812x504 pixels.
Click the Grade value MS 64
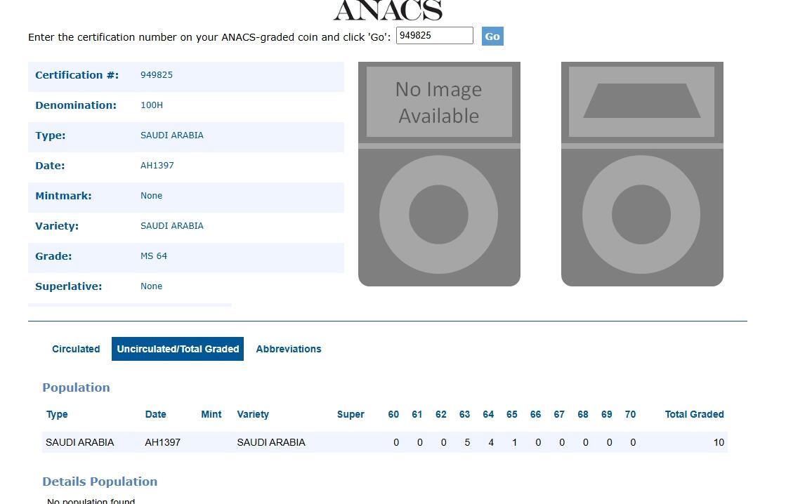(154, 256)
